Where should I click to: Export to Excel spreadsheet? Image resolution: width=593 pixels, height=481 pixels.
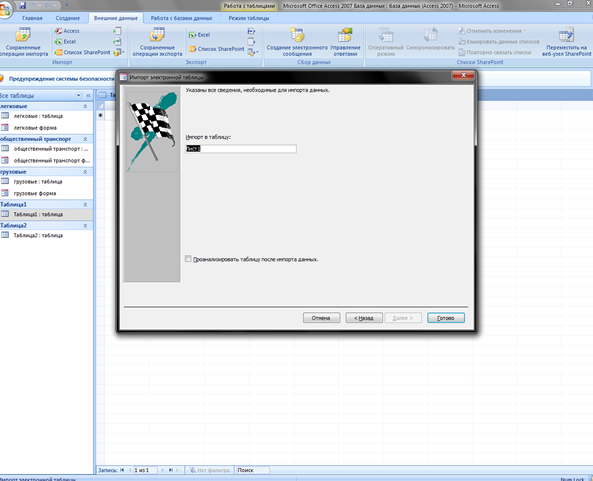click(199, 35)
